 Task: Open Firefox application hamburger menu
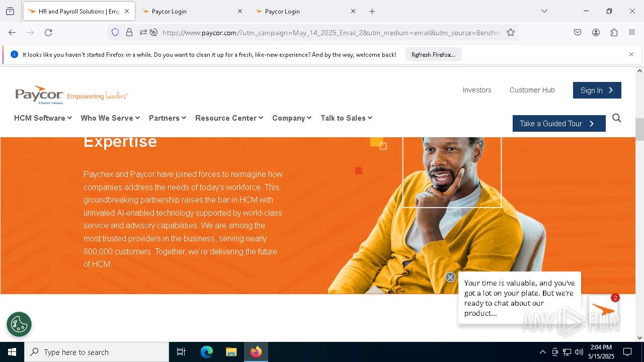point(632,32)
